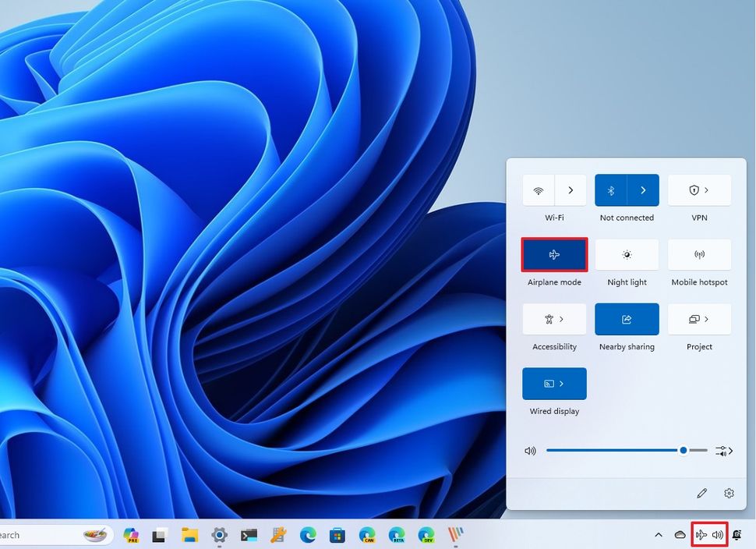Click the OneDrive cloud icon in system tray

(680, 535)
